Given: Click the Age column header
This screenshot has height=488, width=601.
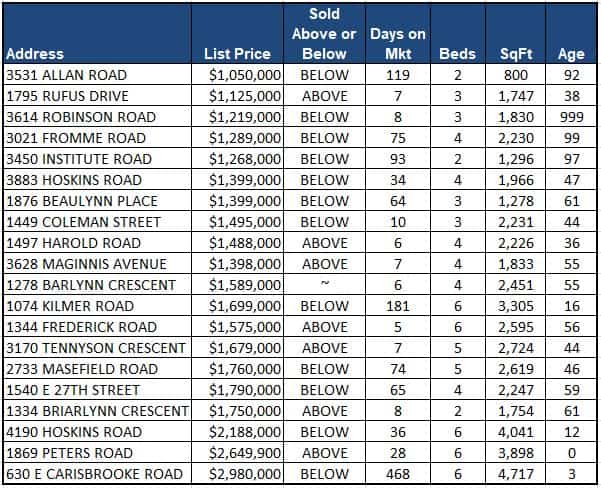Looking at the screenshot, I should click(x=571, y=53).
